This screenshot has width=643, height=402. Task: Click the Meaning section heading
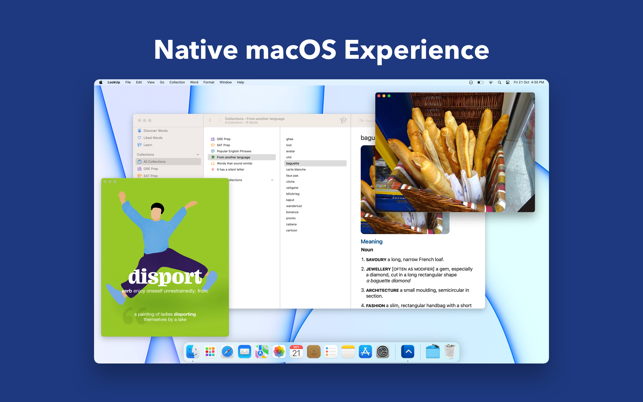tap(372, 242)
